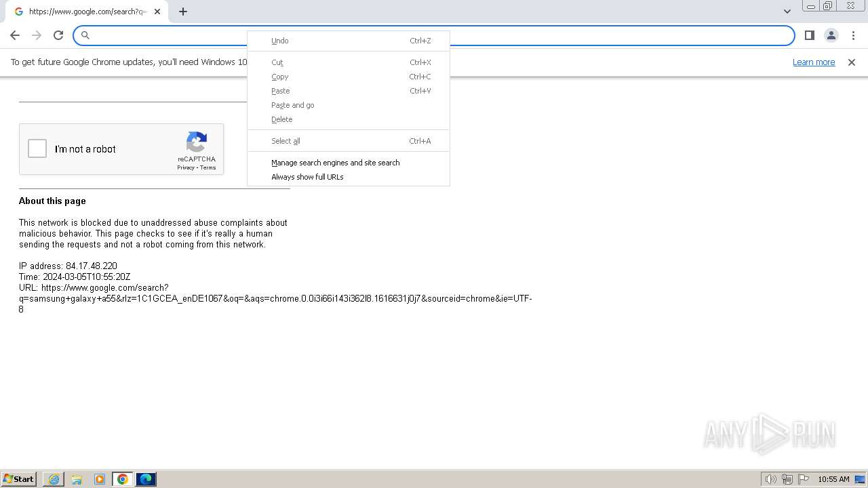
Task: Choose Copy from the context menu
Action: [x=349, y=77]
